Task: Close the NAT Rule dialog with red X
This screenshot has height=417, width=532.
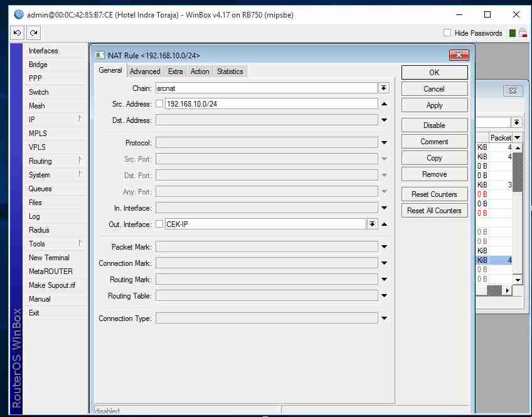Action: pyautogui.click(x=459, y=55)
